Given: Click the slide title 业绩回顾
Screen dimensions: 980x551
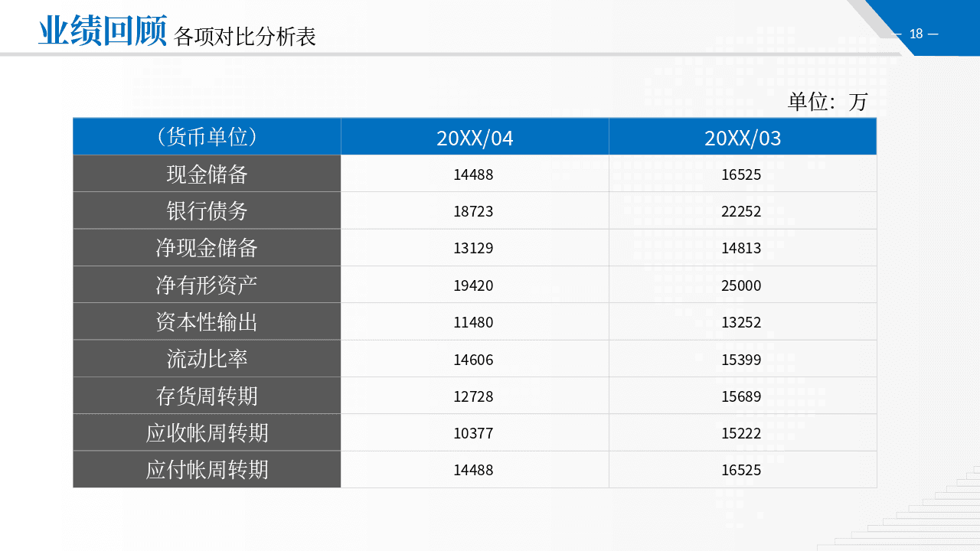Looking at the screenshot, I should click(x=103, y=31).
